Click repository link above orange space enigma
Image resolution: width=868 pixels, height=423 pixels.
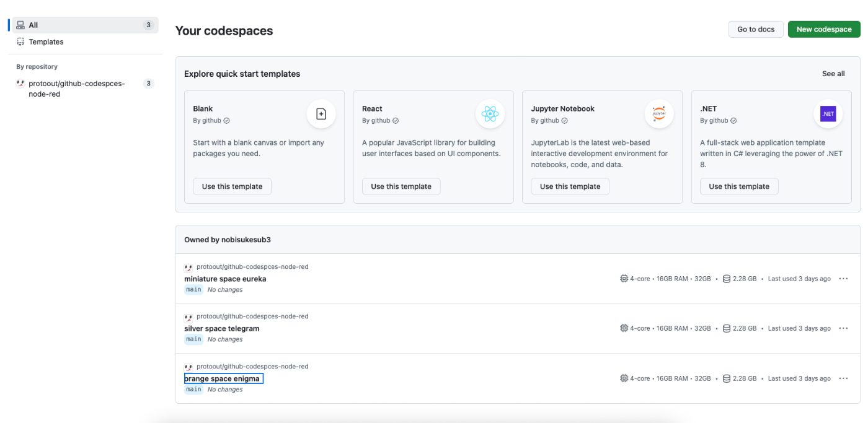(x=252, y=367)
